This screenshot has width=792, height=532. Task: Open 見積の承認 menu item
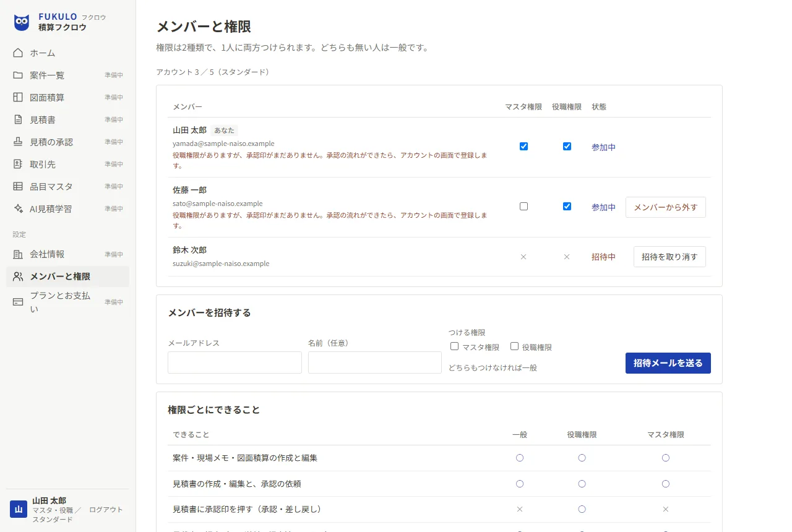[67, 142]
